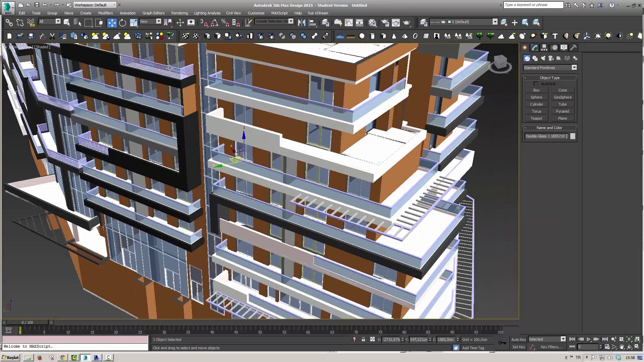The height and width of the screenshot is (362, 644).
Task: Open the Rendering menu
Action: (x=179, y=13)
